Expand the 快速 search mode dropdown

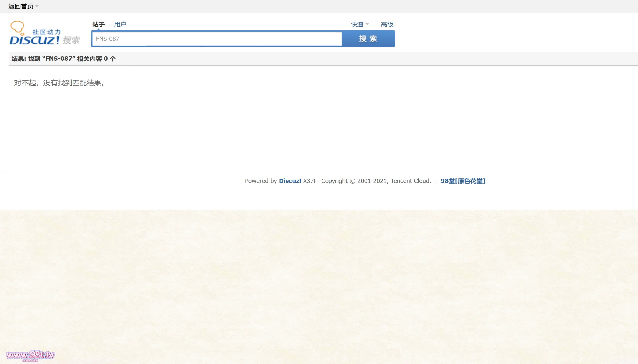(x=357, y=24)
